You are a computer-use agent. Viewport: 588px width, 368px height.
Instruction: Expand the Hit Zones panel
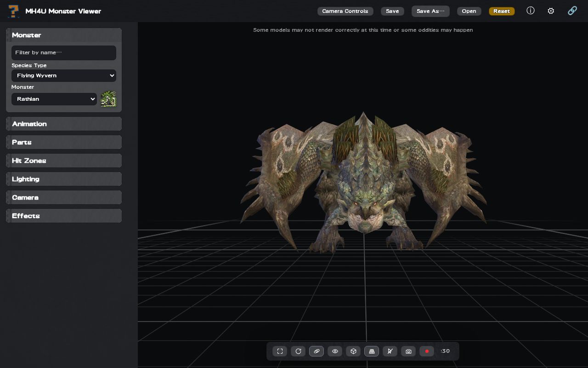(x=64, y=161)
